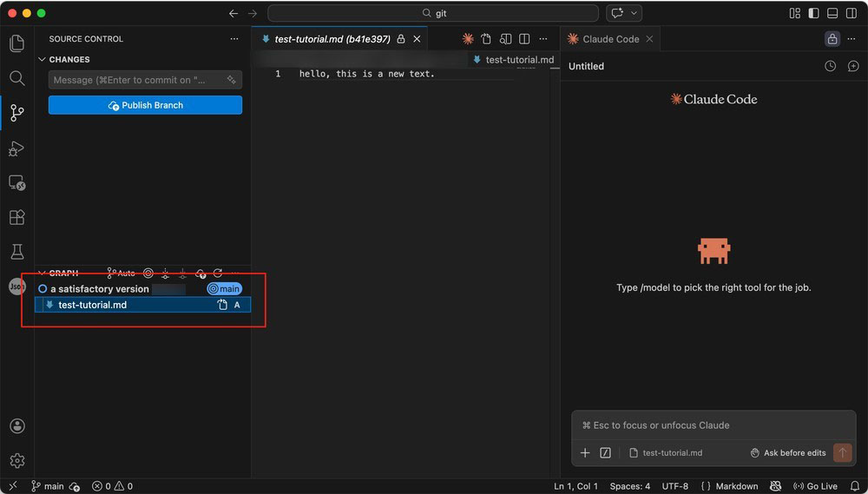Open the Testing flask view
The height and width of the screenshot is (494, 868).
[17, 252]
